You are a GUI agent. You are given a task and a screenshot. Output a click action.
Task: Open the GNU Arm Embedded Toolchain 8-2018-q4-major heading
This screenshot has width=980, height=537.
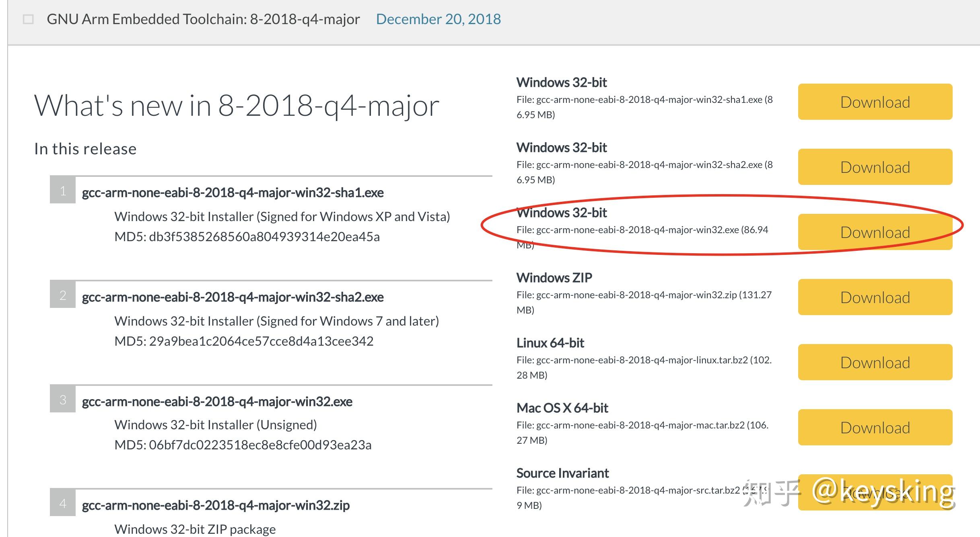(x=203, y=19)
